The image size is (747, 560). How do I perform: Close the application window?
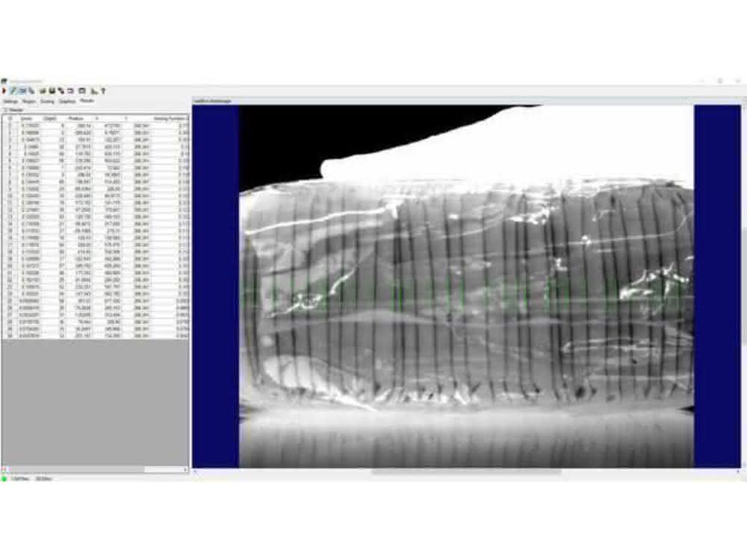pos(738,81)
